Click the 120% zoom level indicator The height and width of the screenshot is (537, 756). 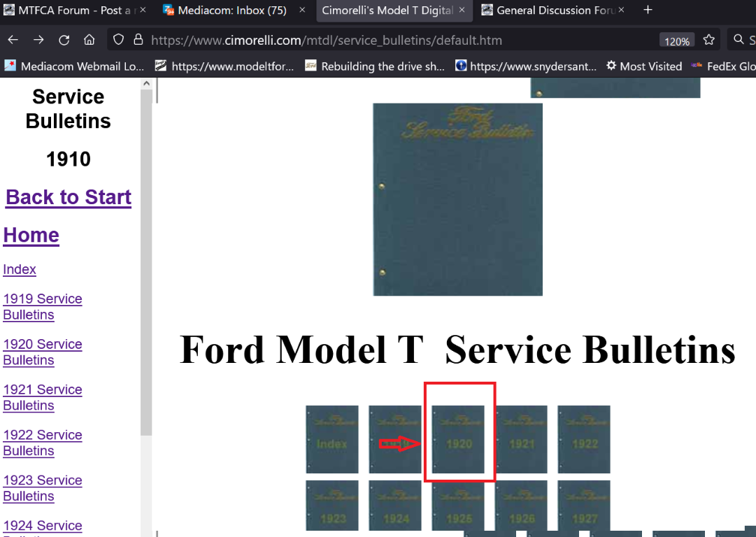pyautogui.click(x=676, y=41)
